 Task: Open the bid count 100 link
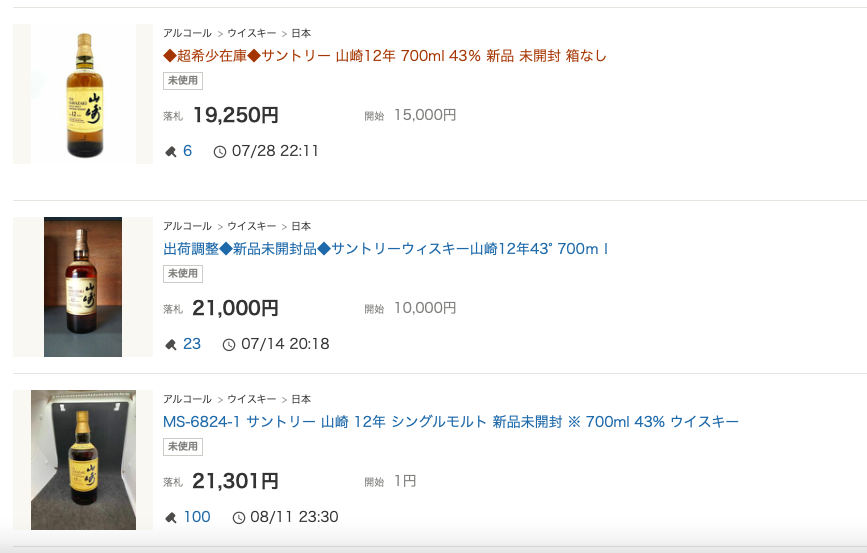197,517
